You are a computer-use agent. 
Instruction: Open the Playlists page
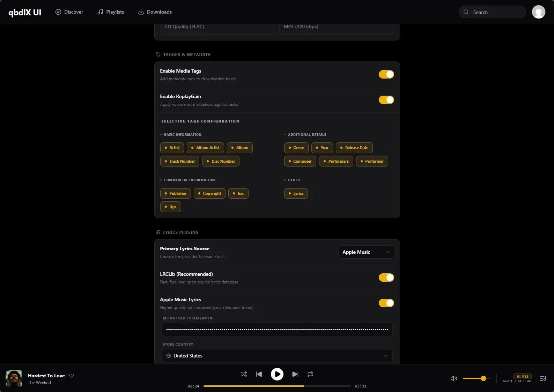pyautogui.click(x=111, y=12)
